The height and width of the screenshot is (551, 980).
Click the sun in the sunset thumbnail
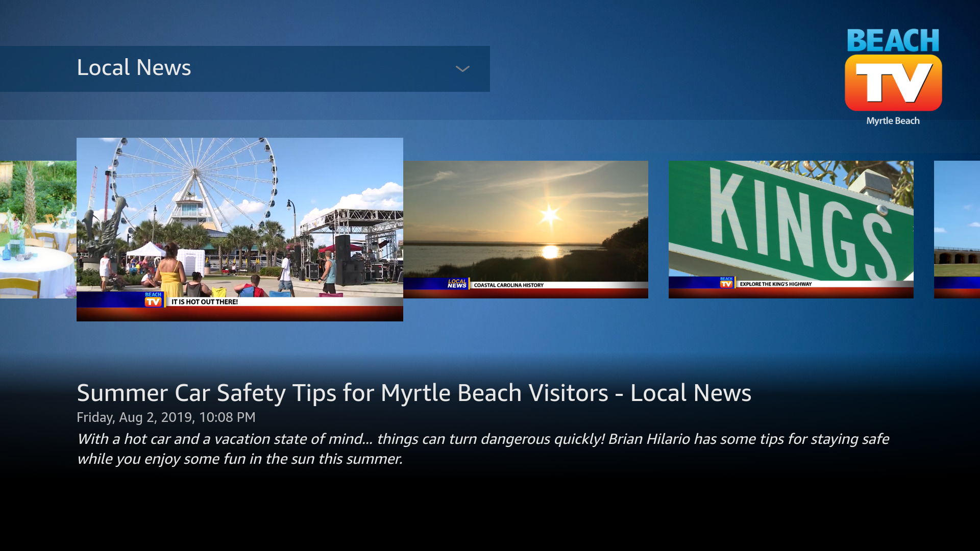pyautogui.click(x=550, y=215)
